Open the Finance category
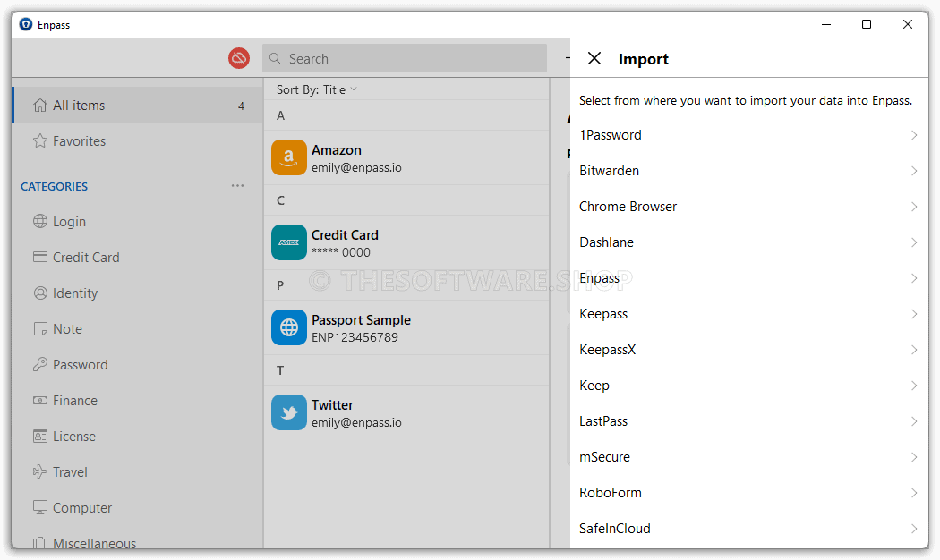 click(x=137, y=400)
